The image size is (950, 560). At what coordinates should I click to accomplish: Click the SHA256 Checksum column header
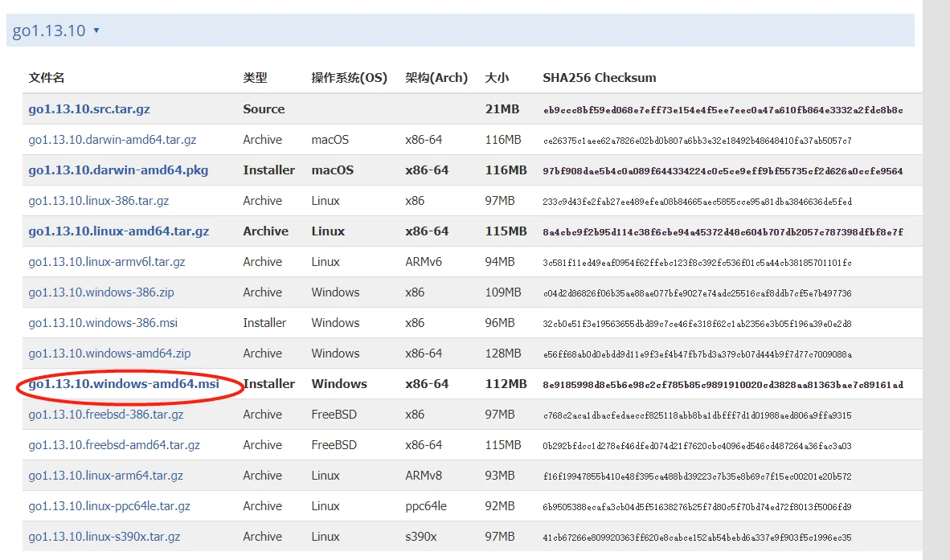click(600, 77)
